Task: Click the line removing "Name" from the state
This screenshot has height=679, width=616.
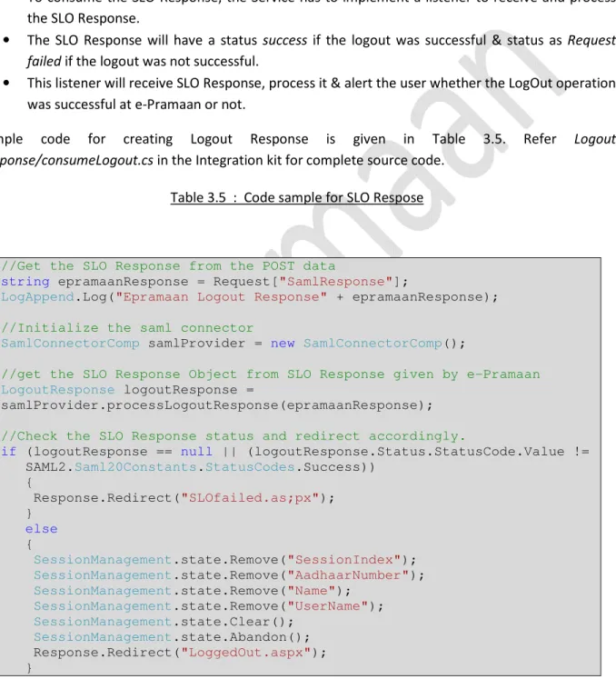Action: [193, 591]
